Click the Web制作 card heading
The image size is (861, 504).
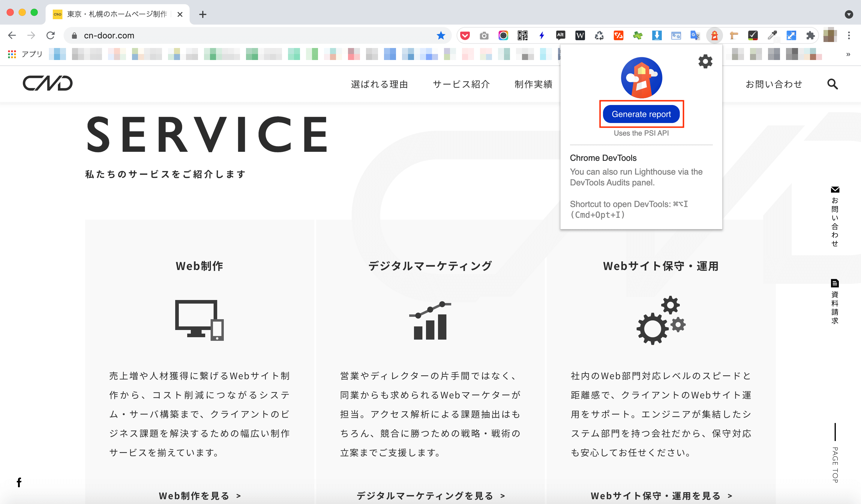pyautogui.click(x=199, y=266)
